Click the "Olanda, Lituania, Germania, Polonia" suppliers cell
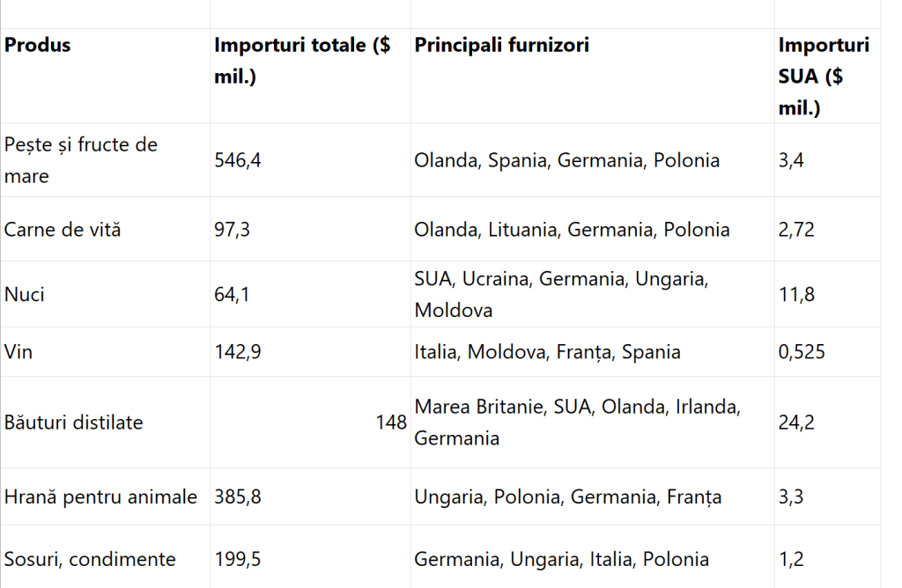The image size is (902, 588). point(572,230)
